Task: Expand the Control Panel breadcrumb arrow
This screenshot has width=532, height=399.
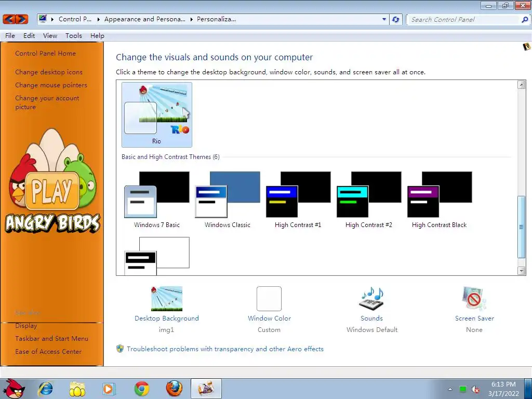Action: [x=98, y=19]
